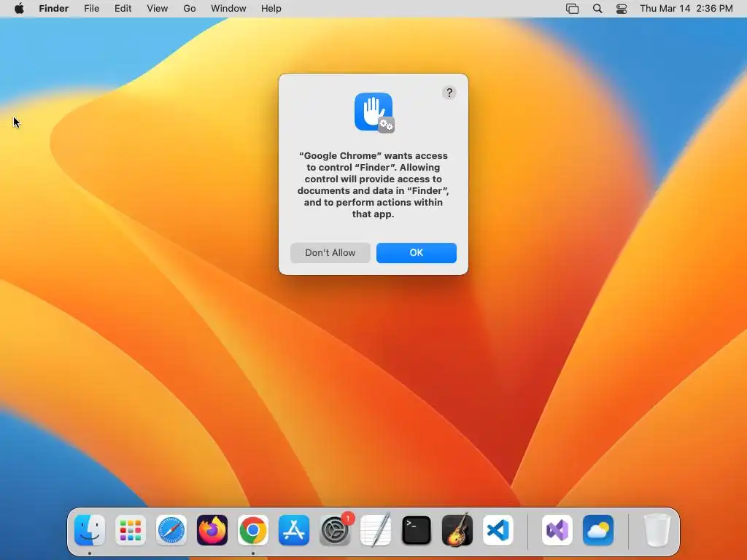Viewport: 747px width, 560px height.
Task: Open Finder from the Dock
Action: (x=90, y=530)
